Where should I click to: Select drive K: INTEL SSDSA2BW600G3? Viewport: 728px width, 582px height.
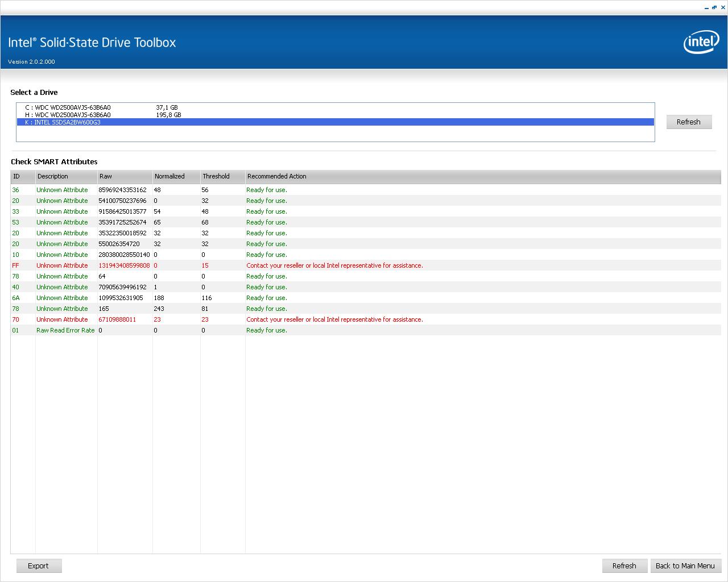[335, 122]
